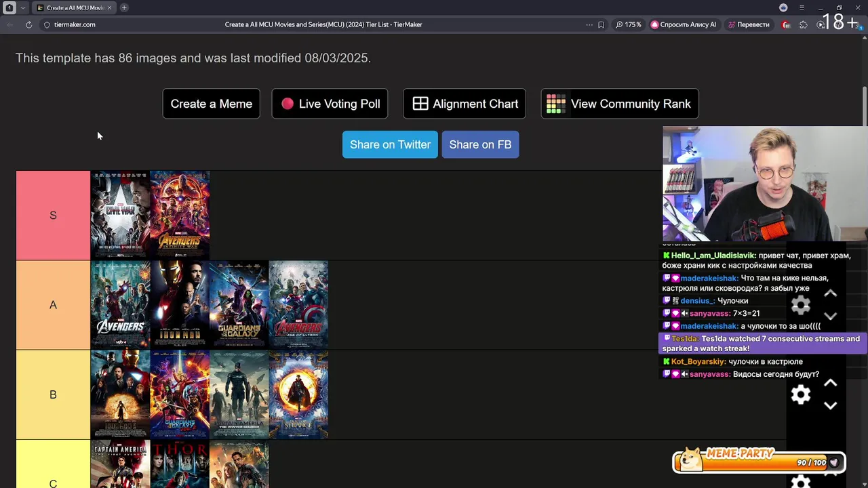
Task: Go back using the browser back arrow
Action: point(9,24)
